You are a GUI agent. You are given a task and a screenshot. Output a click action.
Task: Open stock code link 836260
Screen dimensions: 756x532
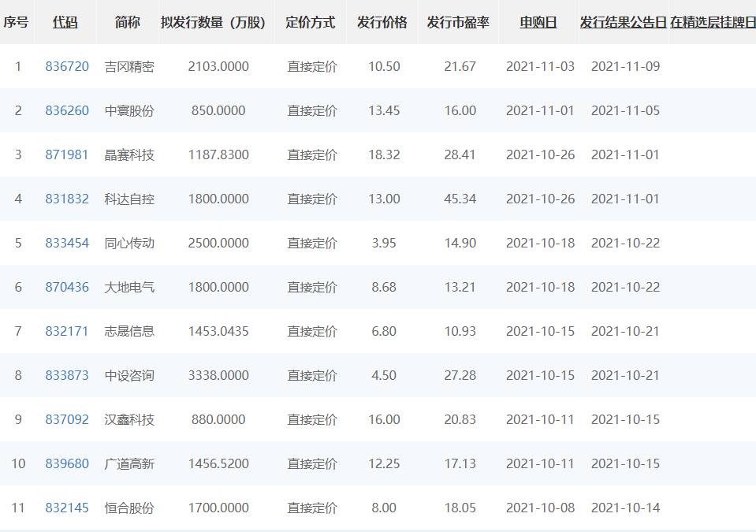pos(67,111)
